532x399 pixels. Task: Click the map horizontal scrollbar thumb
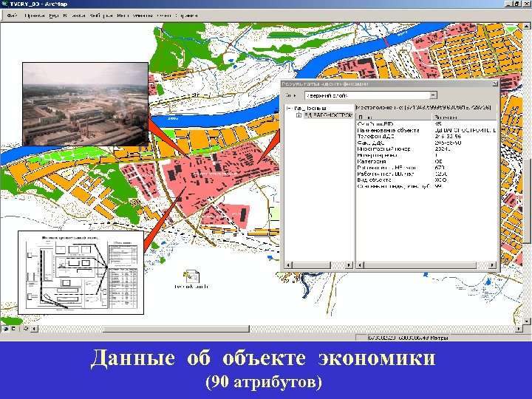pos(176,329)
